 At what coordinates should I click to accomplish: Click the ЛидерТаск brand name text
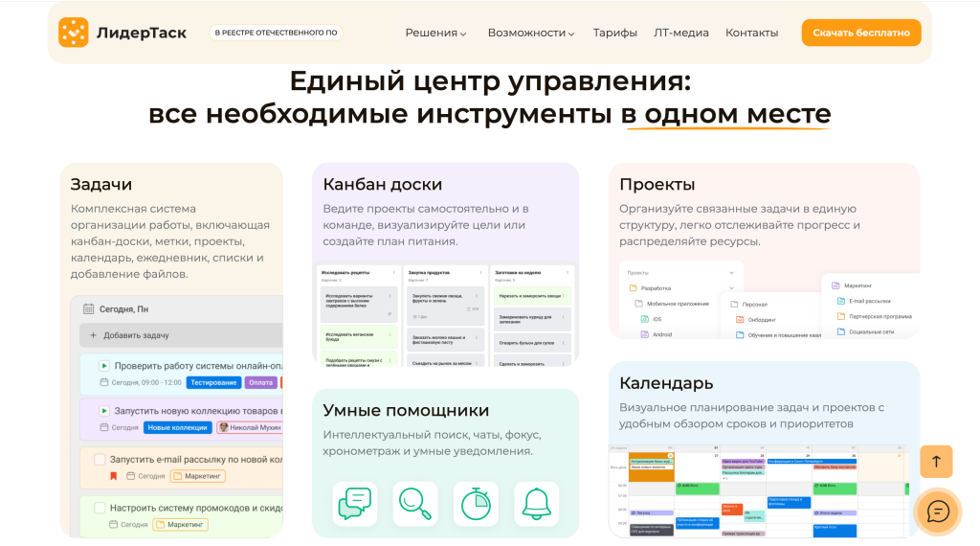(x=142, y=33)
